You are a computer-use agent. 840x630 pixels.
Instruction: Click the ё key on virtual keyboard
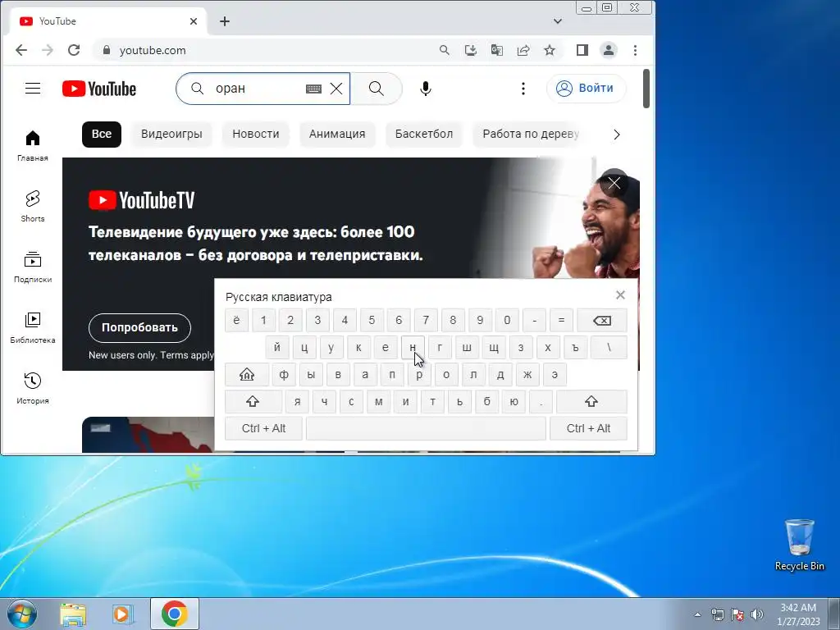click(236, 321)
